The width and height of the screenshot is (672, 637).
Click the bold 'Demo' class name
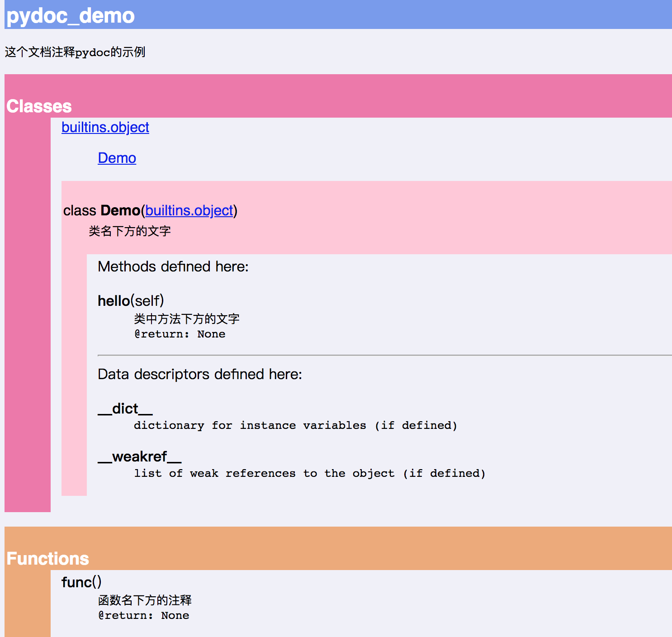click(x=120, y=210)
